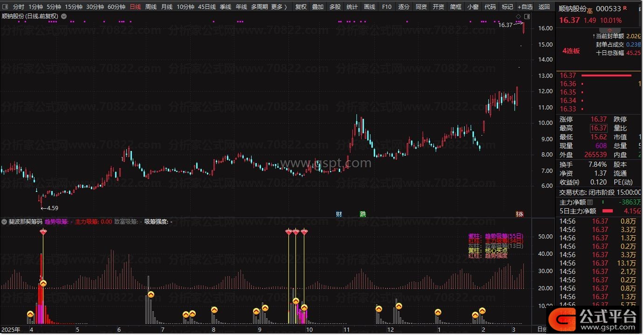Viewport: 644px width, 335px height.
Task: Click the 财 financial event marker
Action: point(339,214)
